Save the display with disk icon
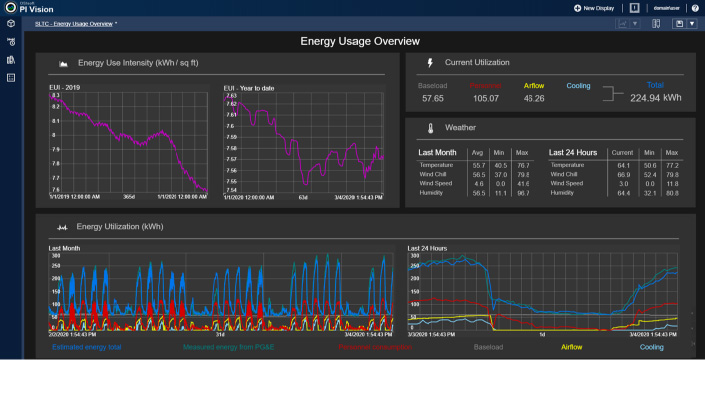 point(679,24)
